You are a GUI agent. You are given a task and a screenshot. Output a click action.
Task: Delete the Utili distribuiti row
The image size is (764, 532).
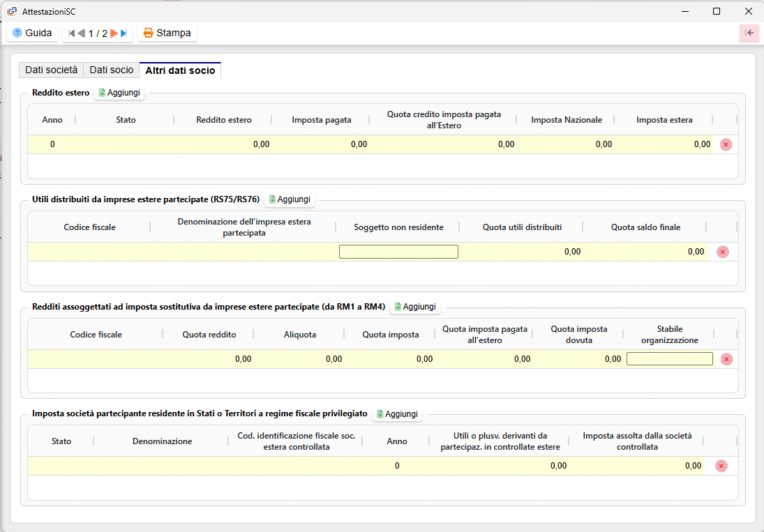pyautogui.click(x=723, y=252)
